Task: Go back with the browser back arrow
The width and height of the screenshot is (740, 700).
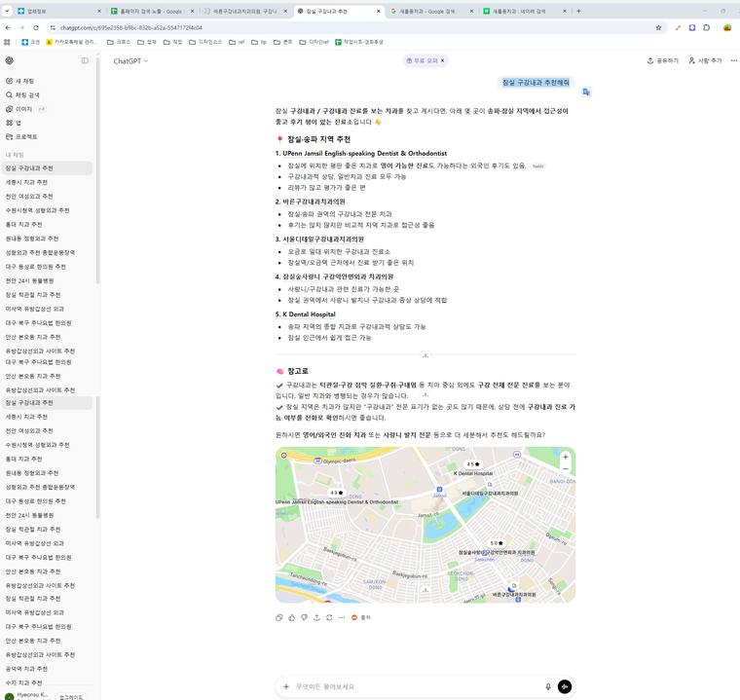Action: [8, 28]
